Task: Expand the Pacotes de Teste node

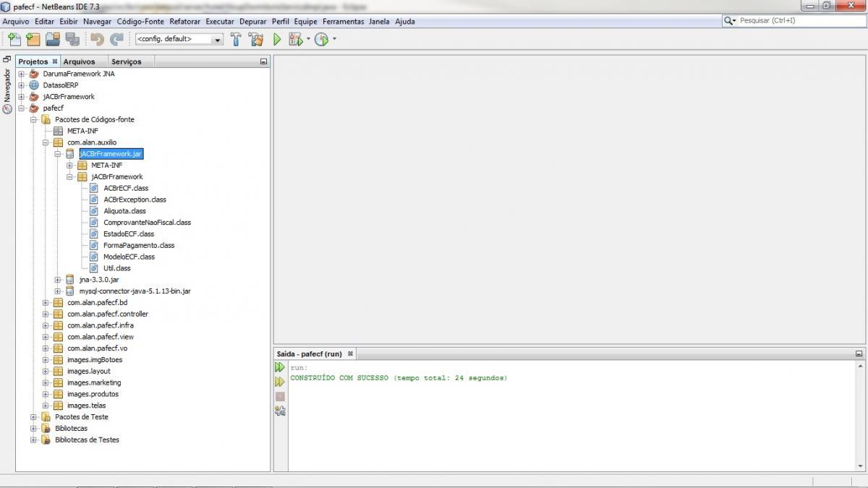Action: point(33,417)
